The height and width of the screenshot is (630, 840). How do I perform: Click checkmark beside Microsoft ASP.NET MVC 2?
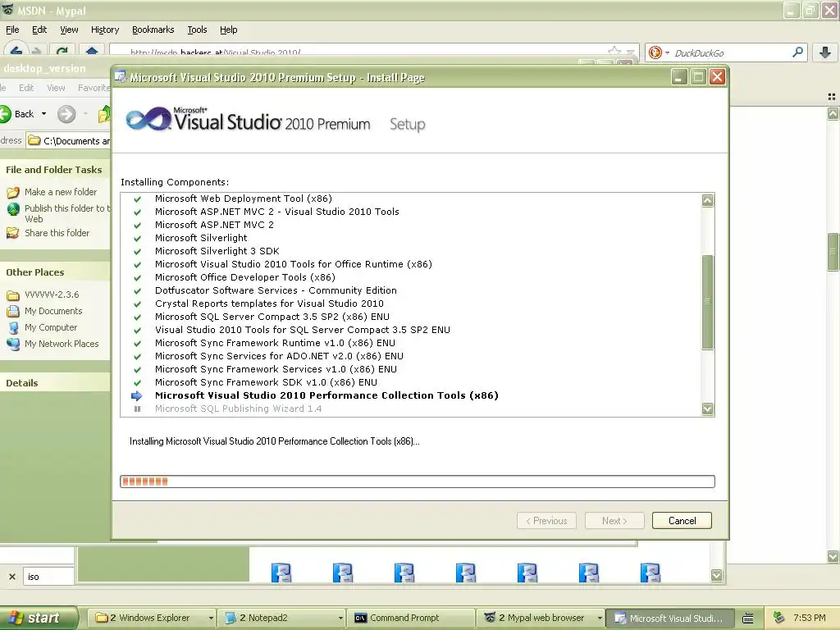[137, 225]
